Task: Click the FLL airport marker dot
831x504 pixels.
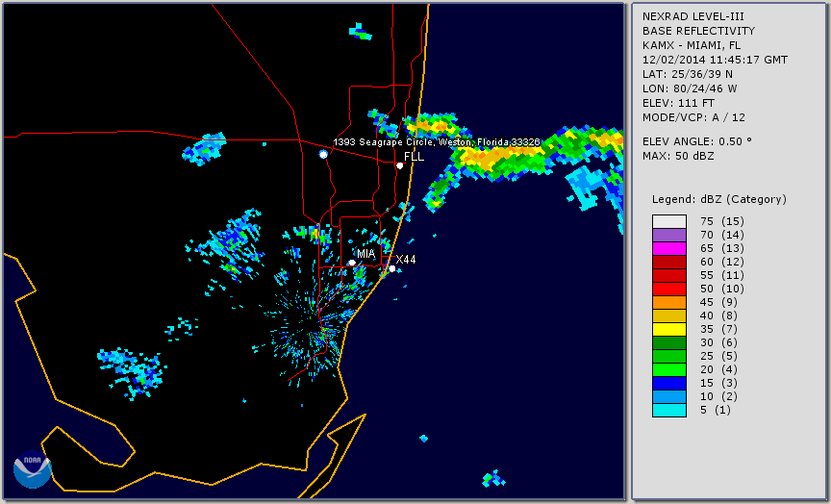Action: [x=399, y=165]
